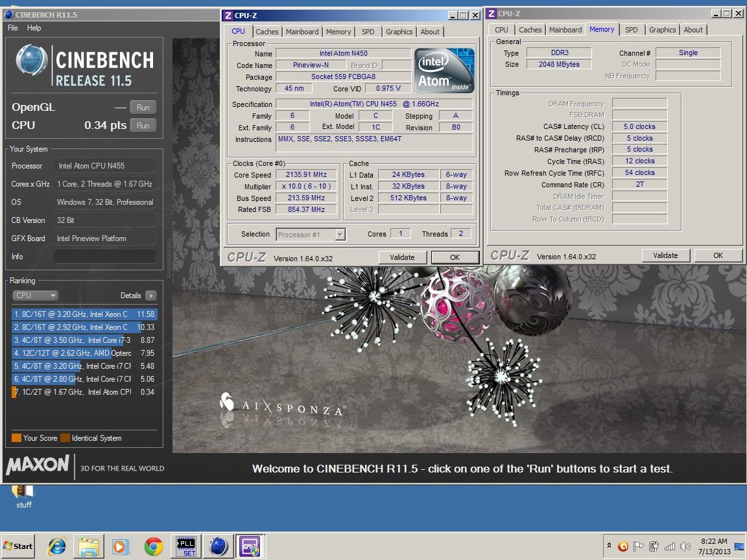The width and height of the screenshot is (747, 560).
Task: Switch to CPU-Z taskbar icon
Action: [x=250, y=546]
